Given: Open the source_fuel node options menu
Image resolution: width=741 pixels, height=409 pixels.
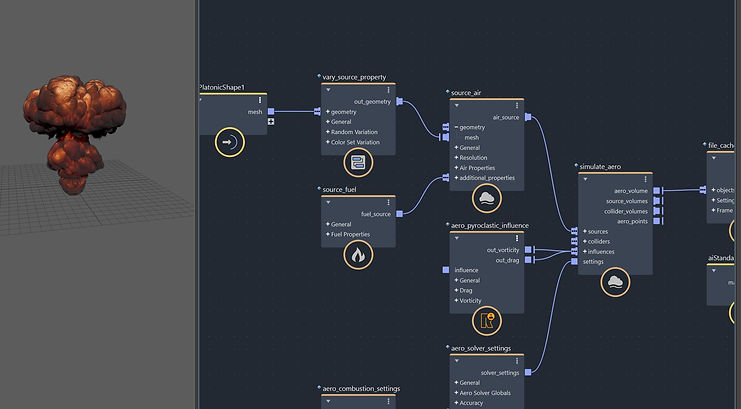Looking at the screenshot, I should (x=388, y=202).
